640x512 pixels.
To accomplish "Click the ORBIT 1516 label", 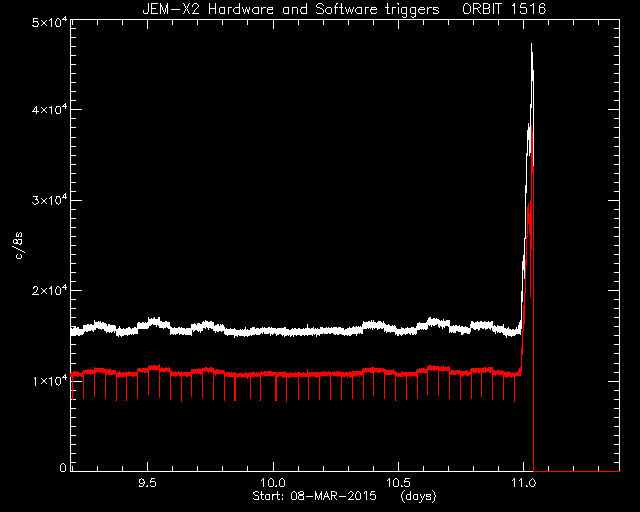I will [504, 9].
